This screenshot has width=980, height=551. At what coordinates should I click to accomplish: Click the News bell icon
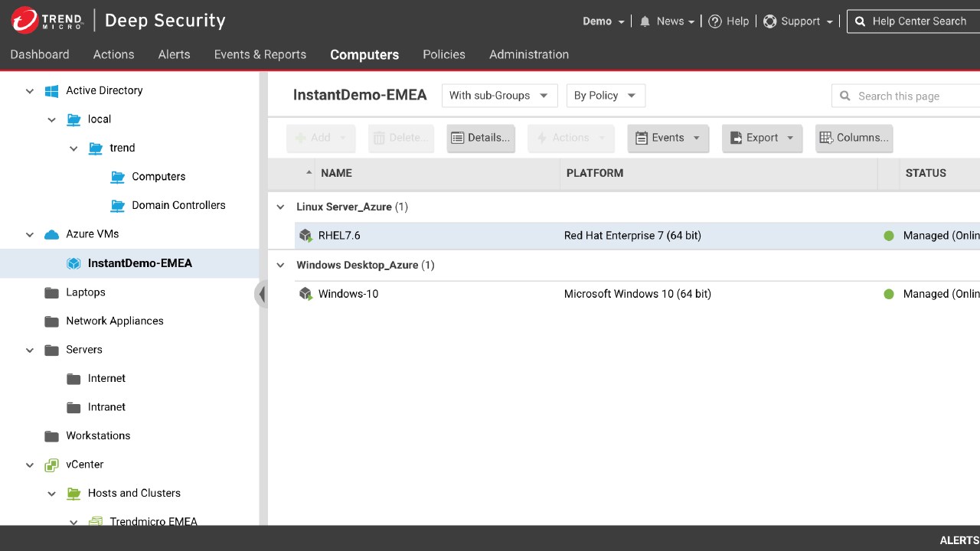click(x=645, y=21)
